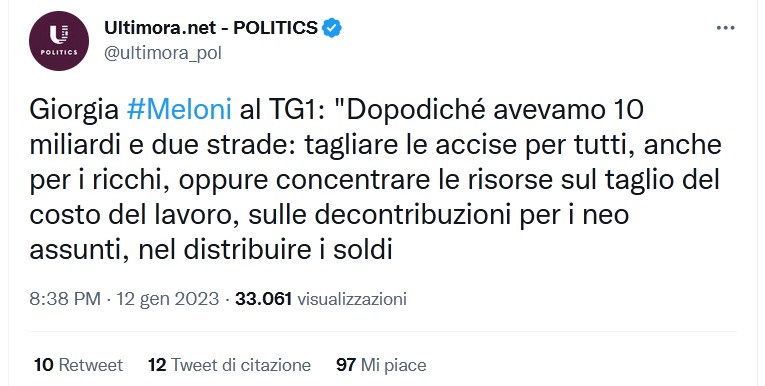Click the word visualizzazioni
The image size is (765, 386).
tap(352, 299)
